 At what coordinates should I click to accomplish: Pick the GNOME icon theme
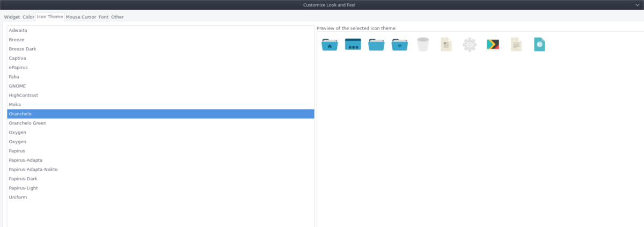point(160,86)
